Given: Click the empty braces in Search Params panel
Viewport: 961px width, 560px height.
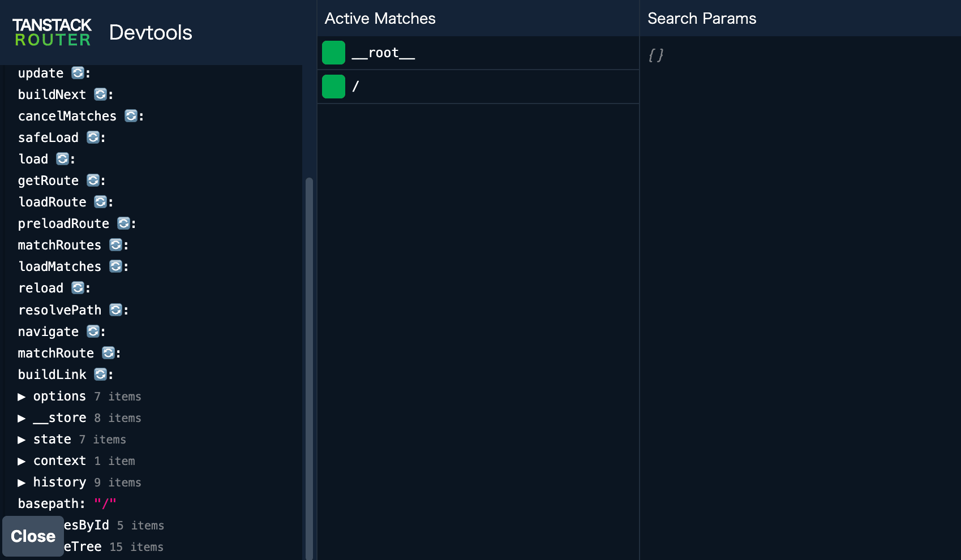Looking at the screenshot, I should point(657,55).
